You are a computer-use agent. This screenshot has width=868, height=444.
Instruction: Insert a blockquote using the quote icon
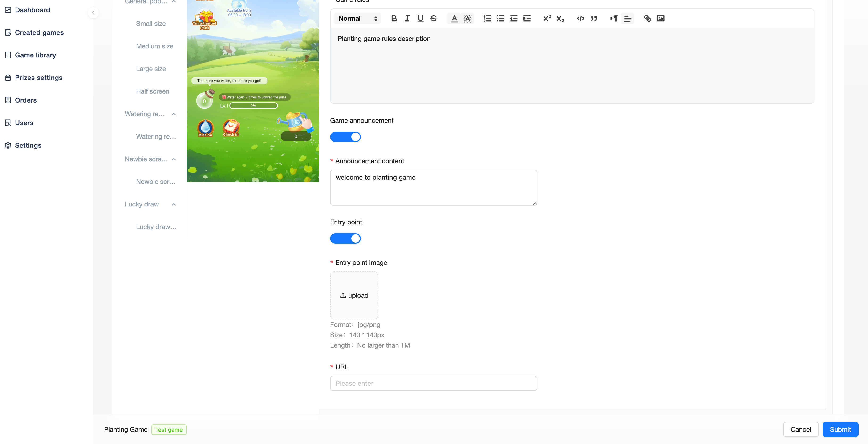coord(594,19)
